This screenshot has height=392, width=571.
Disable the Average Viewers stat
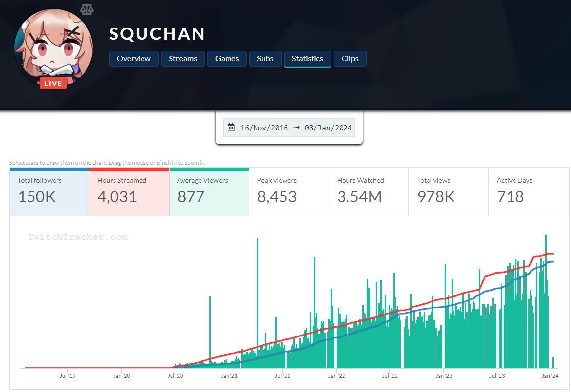click(209, 192)
